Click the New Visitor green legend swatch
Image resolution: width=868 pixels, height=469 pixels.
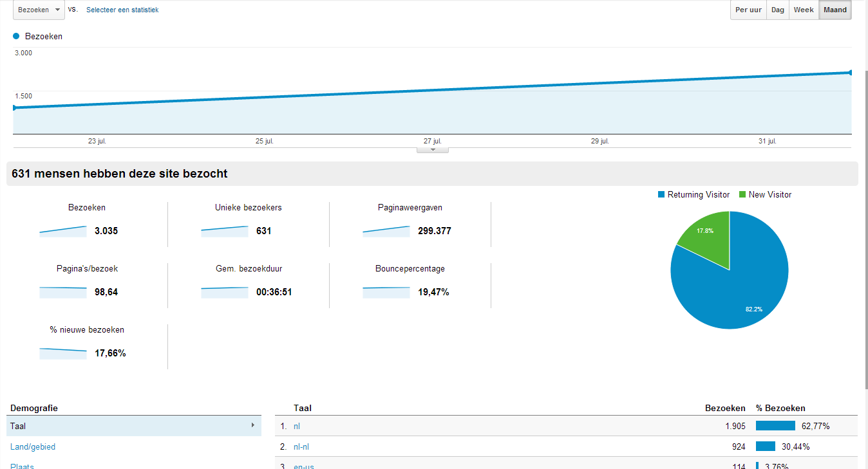742,194
